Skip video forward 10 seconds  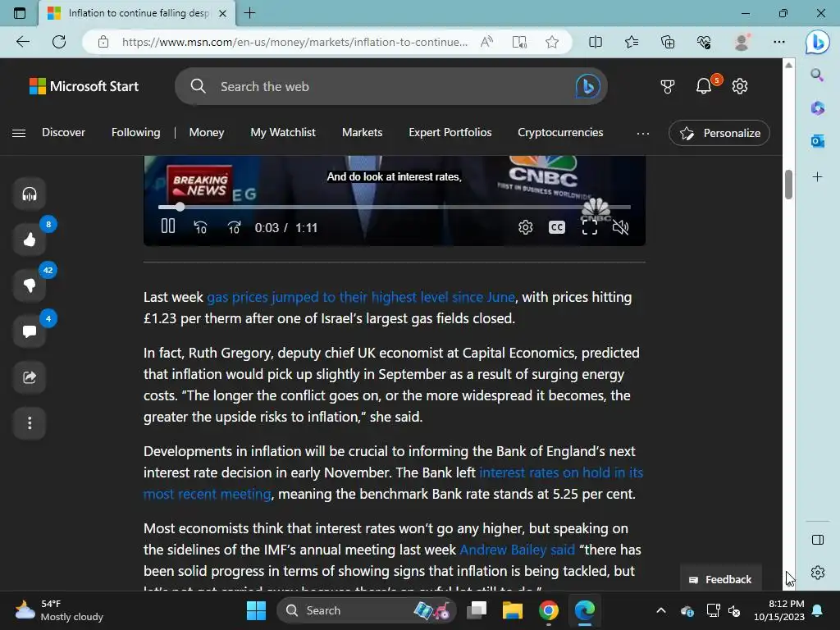click(x=234, y=227)
